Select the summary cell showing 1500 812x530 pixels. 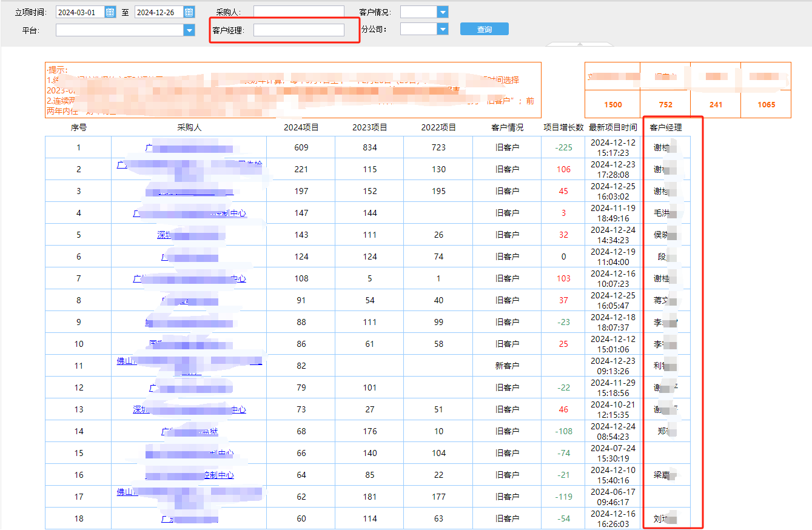pos(612,104)
